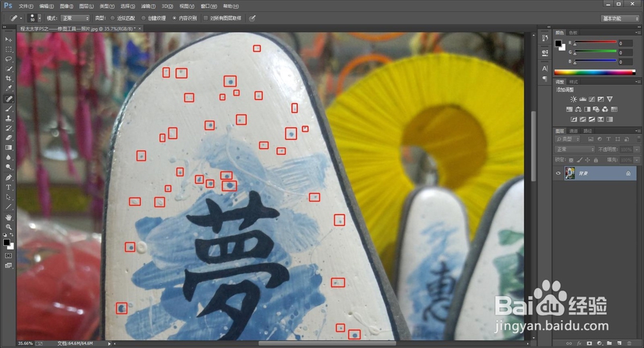Open the Paragraph panel icon

pyautogui.click(x=545, y=78)
